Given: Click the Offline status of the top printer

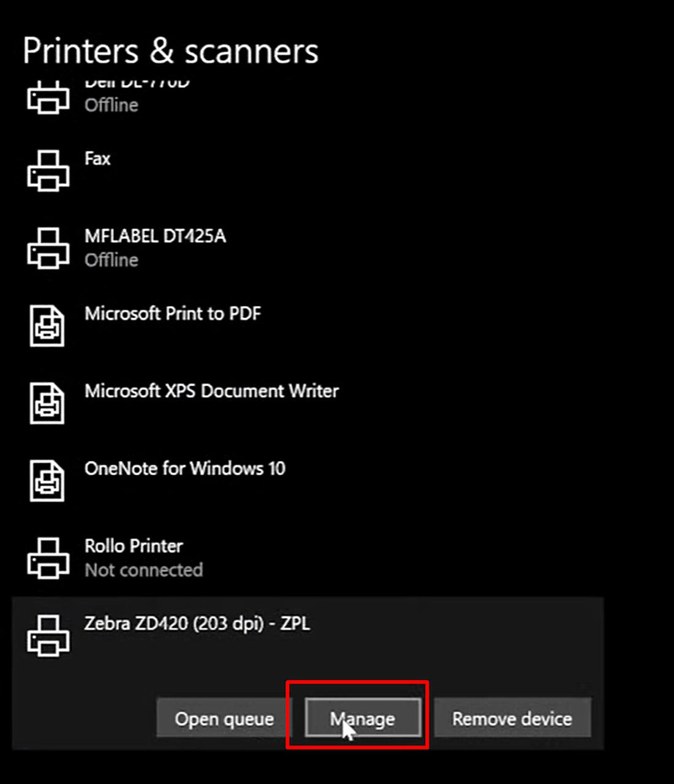Looking at the screenshot, I should pyautogui.click(x=112, y=105).
